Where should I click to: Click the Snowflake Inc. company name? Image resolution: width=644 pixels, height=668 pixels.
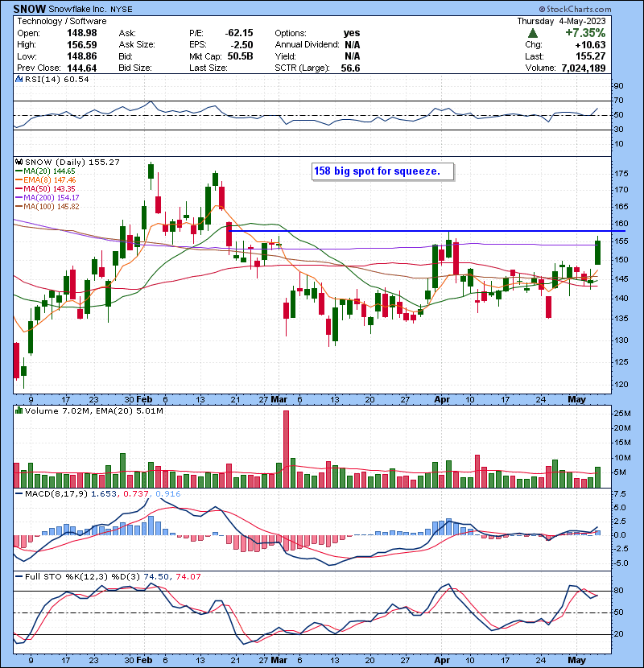tap(78, 9)
